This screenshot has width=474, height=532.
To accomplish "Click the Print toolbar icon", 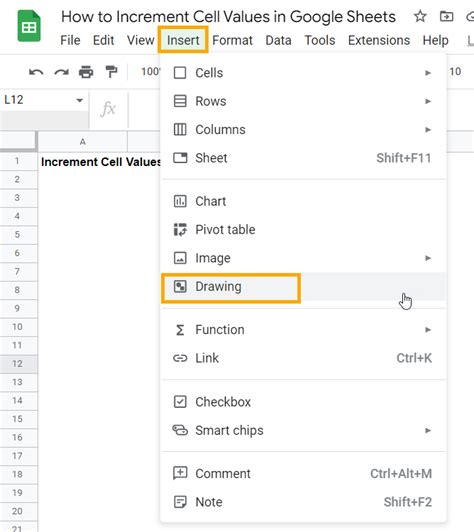I will point(86,72).
